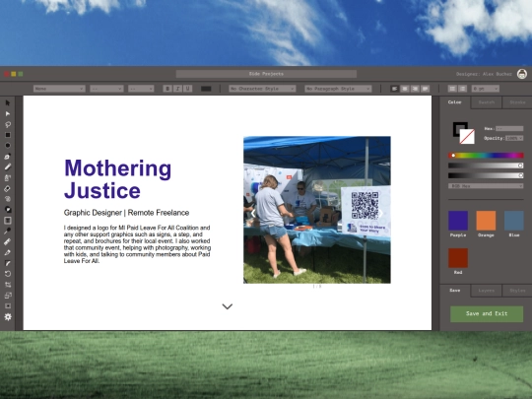Open the pt spacing dropdown
The width and height of the screenshot is (532, 399).
pos(485,89)
